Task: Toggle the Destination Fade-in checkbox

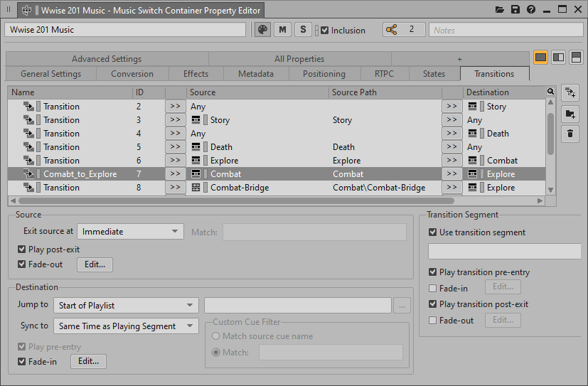Action: click(22, 361)
